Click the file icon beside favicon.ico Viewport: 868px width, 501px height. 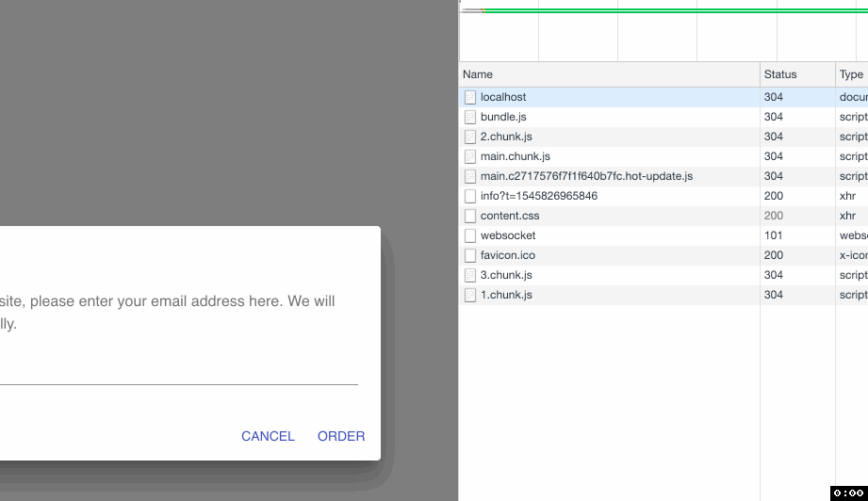470,255
